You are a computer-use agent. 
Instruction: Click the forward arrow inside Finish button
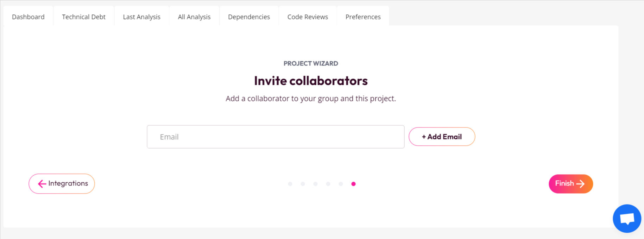point(581,183)
